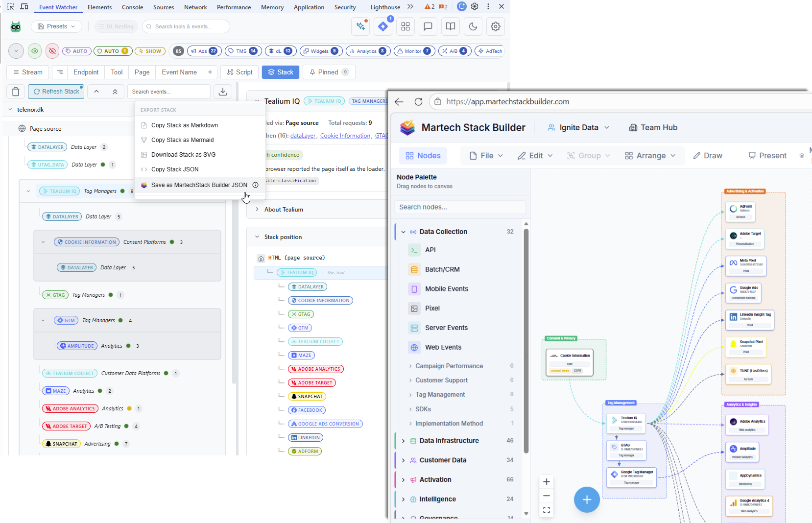Click the blue plus add-node button
Viewport: 812px width, 523px height.
[587, 499]
